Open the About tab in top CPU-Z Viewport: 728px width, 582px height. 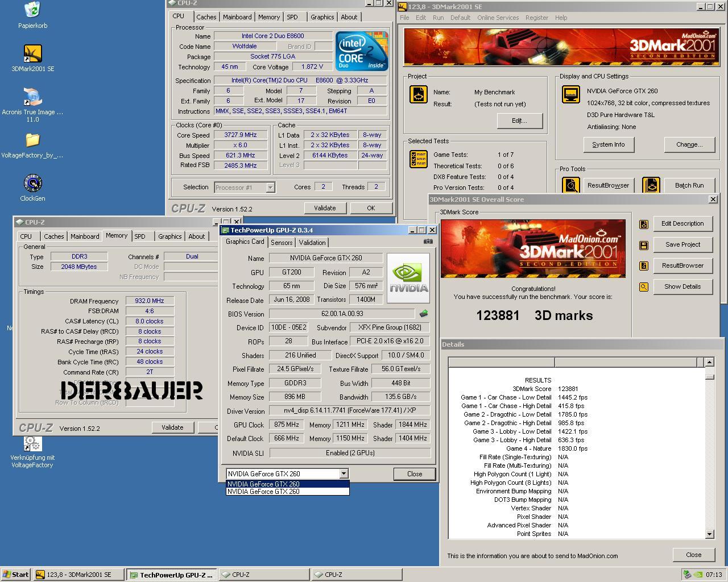tap(349, 17)
